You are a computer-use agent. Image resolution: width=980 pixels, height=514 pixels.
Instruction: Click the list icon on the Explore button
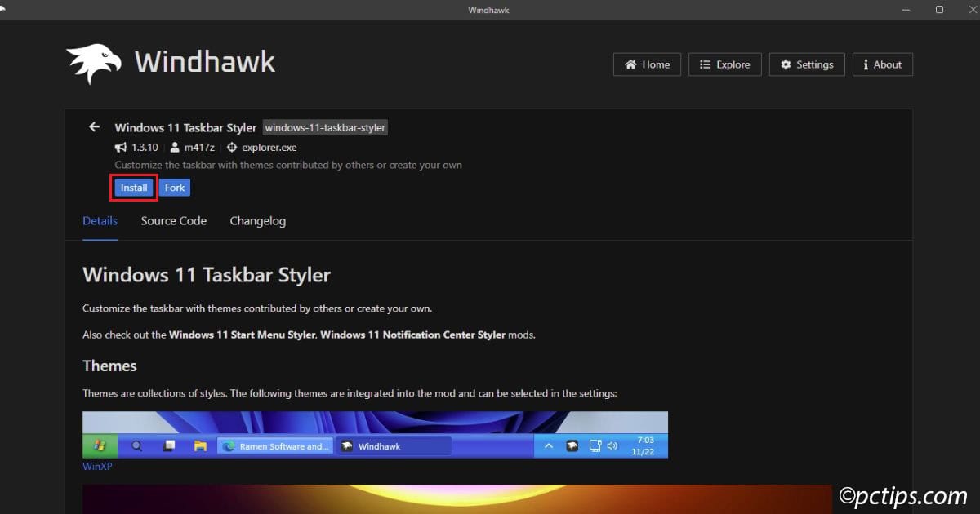pyautogui.click(x=705, y=64)
